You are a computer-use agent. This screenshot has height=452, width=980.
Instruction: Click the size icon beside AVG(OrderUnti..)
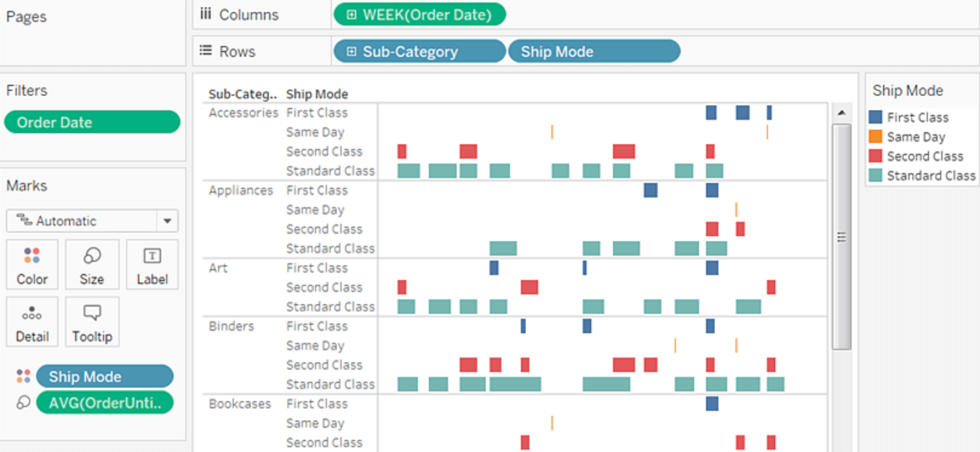click(x=24, y=403)
